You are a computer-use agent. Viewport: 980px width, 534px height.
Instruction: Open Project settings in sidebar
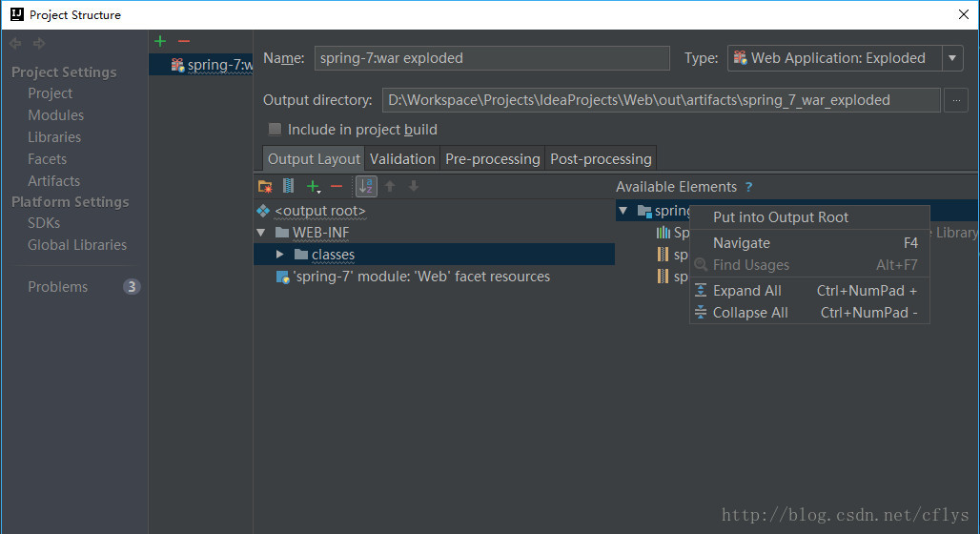50,93
